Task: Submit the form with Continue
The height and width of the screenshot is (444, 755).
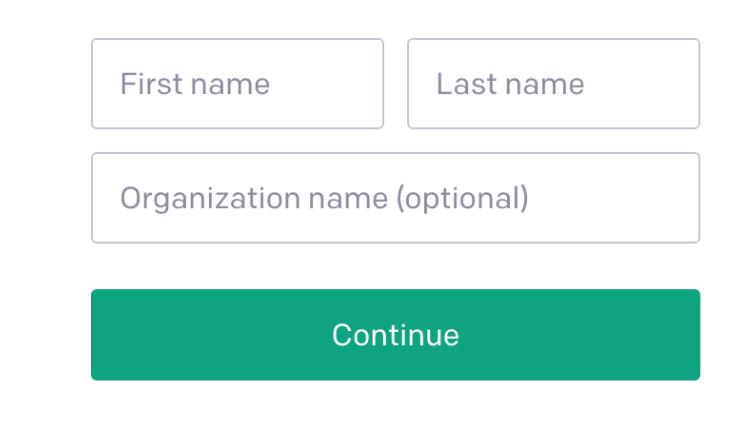Action: coord(395,335)
